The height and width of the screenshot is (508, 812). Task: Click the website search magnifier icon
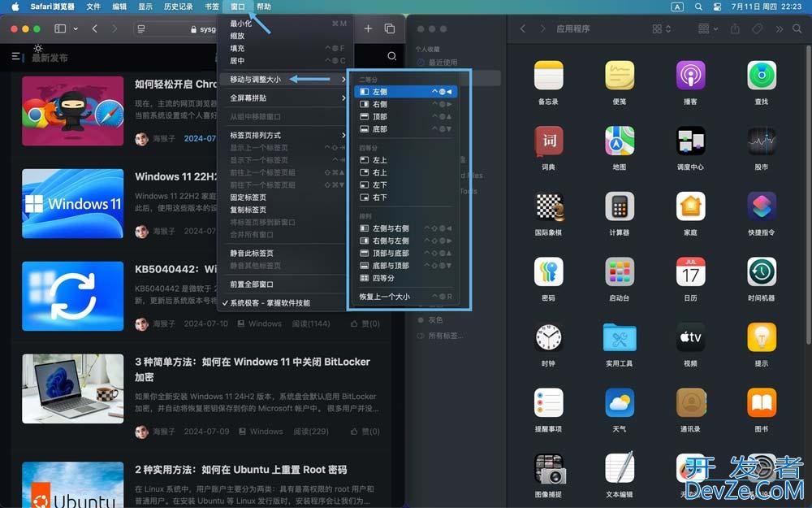392,56
